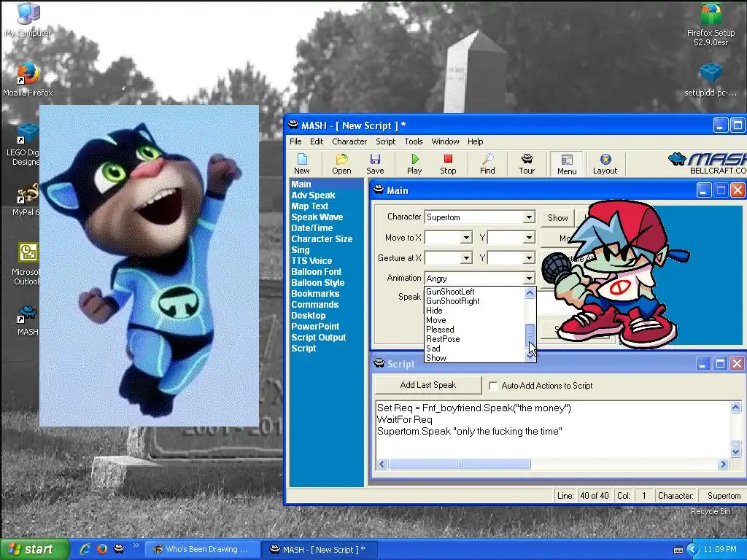Screen dimensions: 747x560
Task: Open the Character menu
Action: click(x=349, y=141)
